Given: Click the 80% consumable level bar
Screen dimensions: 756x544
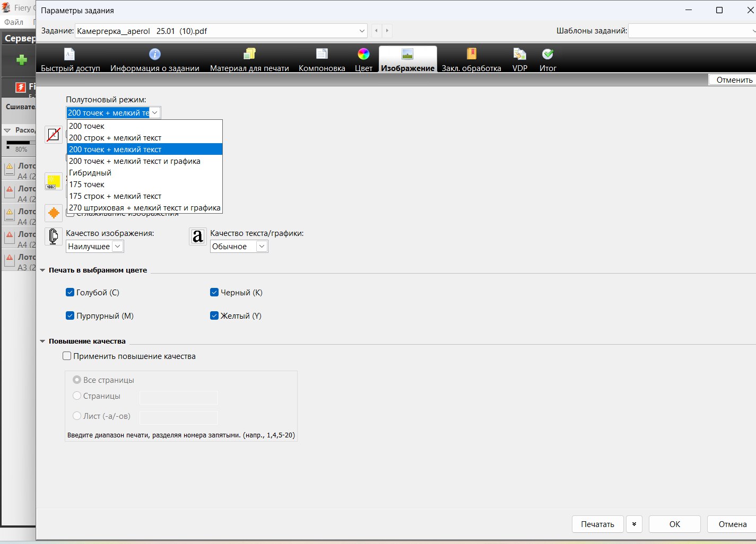Looking at the screenshot, I should point(21,143).
